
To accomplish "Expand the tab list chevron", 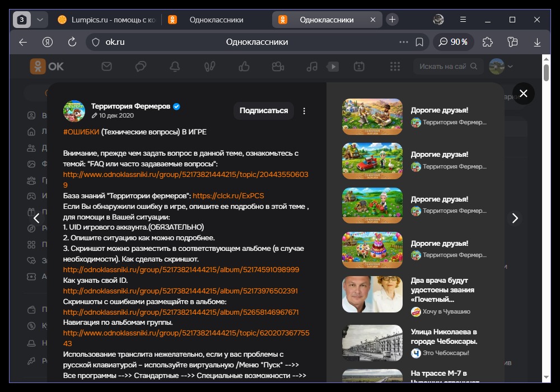I will tap(40, 20).
